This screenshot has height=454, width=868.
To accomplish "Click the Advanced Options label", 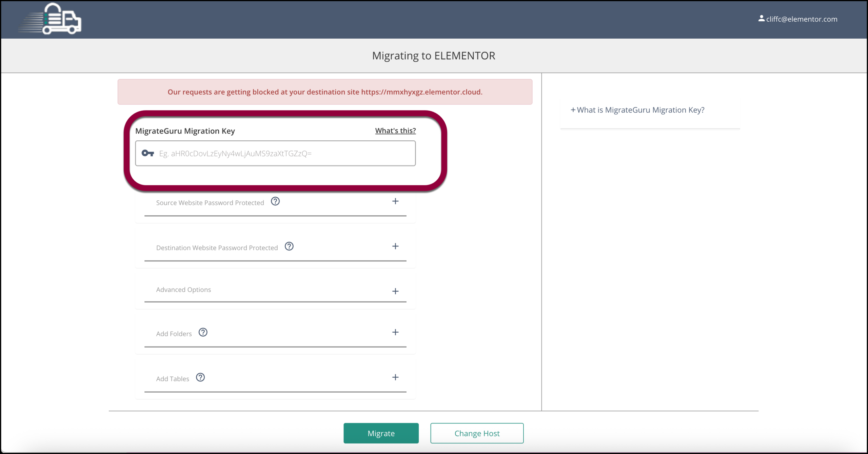I will [183, 290].
